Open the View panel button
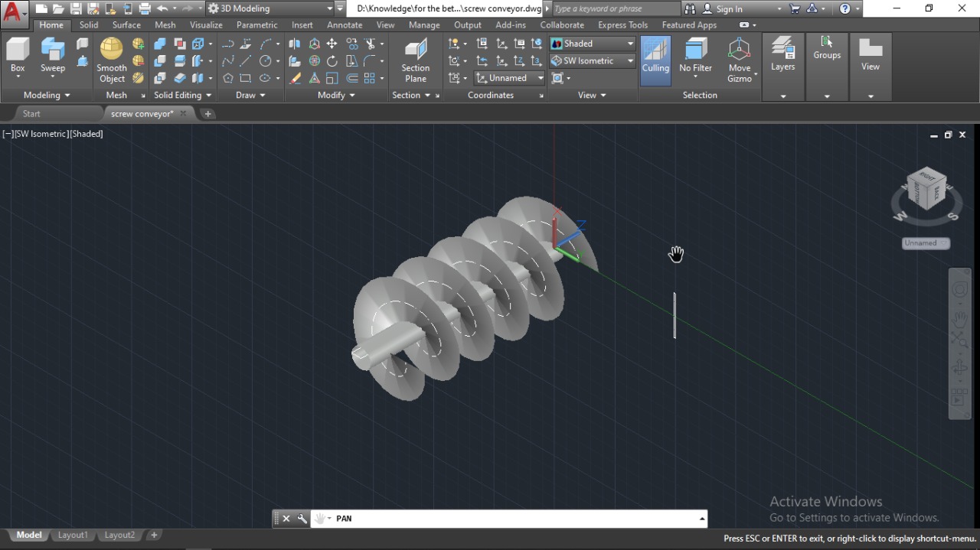The image size is (980, 550). [x=871, y=55]
